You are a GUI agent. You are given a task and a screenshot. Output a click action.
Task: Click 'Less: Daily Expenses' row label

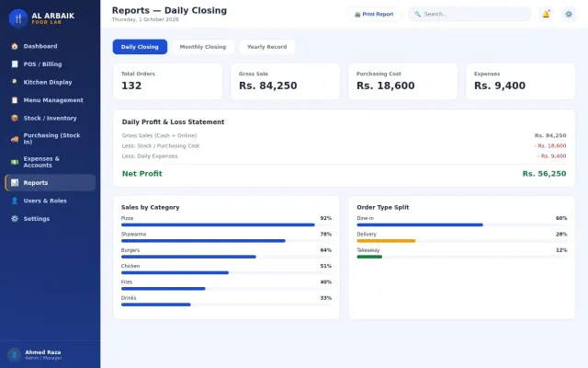pyautogui.click(x=150, y=155)
